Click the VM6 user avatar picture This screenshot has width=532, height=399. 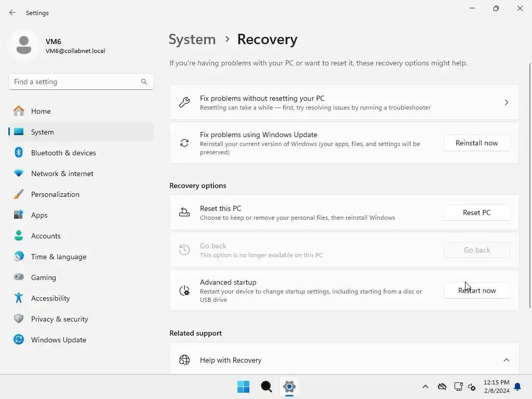point(24,45)
